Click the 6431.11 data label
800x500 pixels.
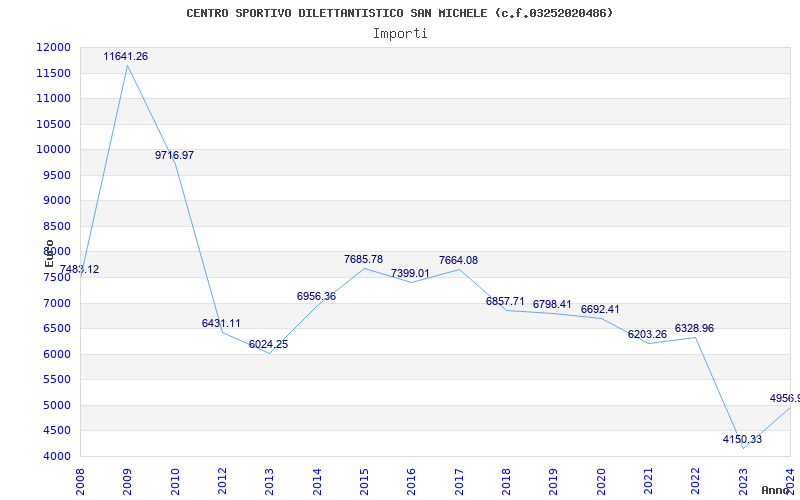click(221, 323)
